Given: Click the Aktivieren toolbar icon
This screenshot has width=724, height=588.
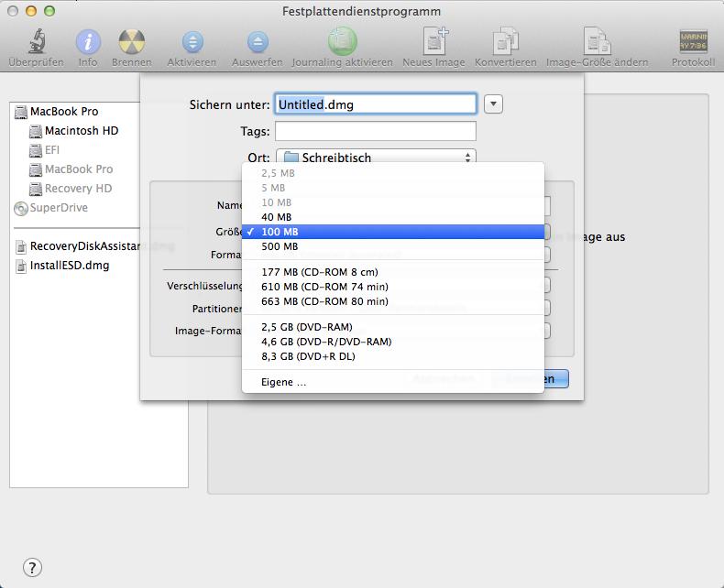Looking at the screenshot, I should click(x=192, y=42).
